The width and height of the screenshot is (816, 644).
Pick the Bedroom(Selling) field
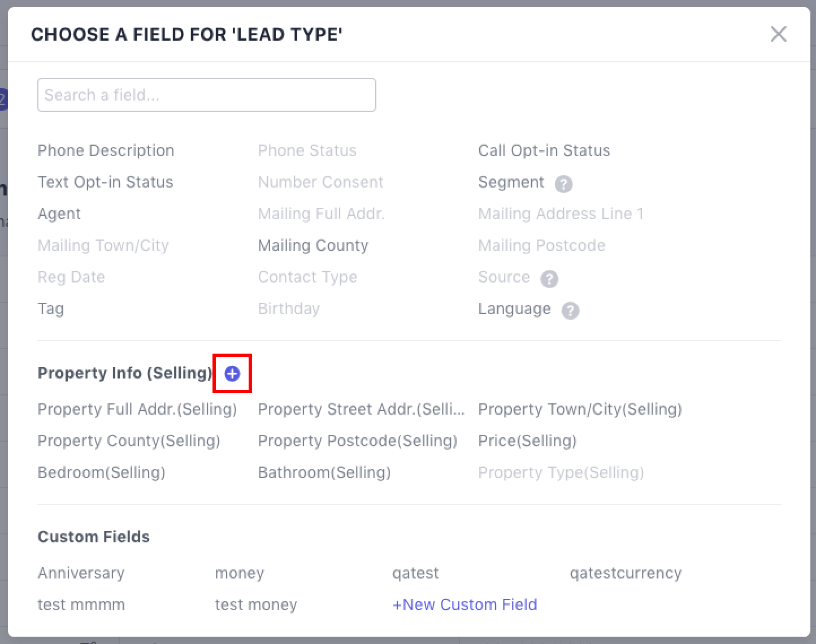pos(101,472)
